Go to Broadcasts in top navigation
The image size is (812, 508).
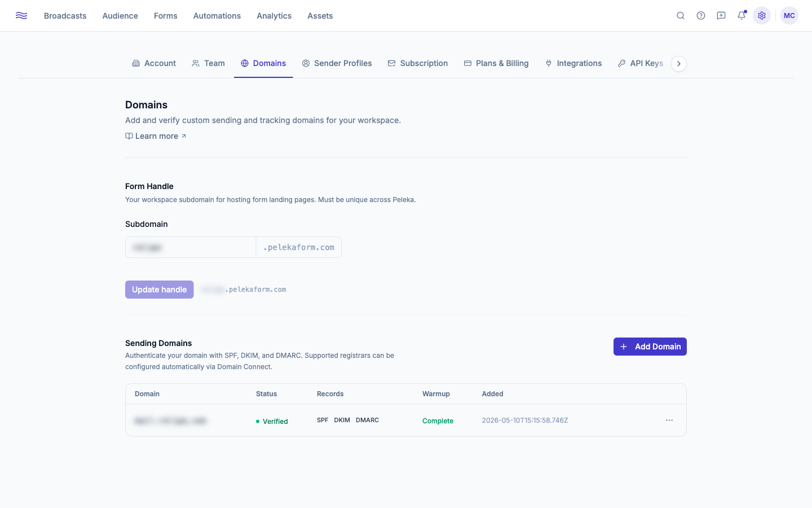(x=65, y=16)
